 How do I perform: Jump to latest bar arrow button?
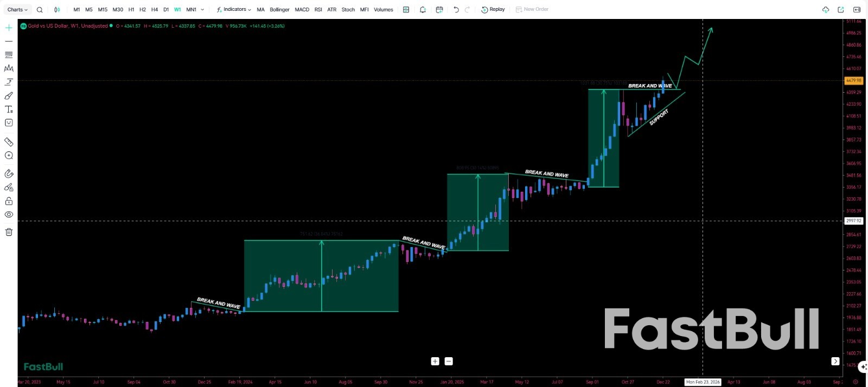tap(835, 361)
